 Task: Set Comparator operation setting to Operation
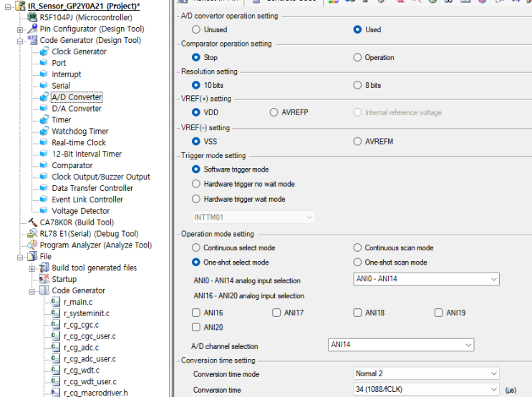(x=357, y=57)
